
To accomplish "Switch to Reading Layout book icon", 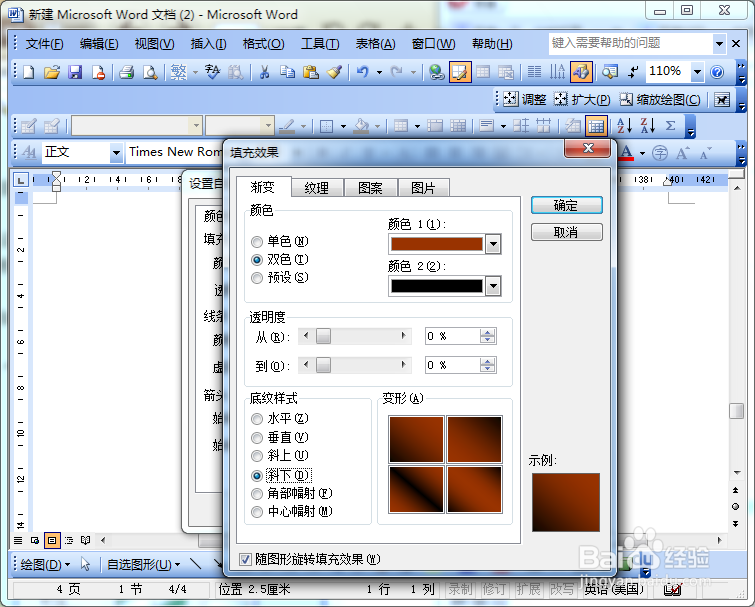I will pos(86,540).
